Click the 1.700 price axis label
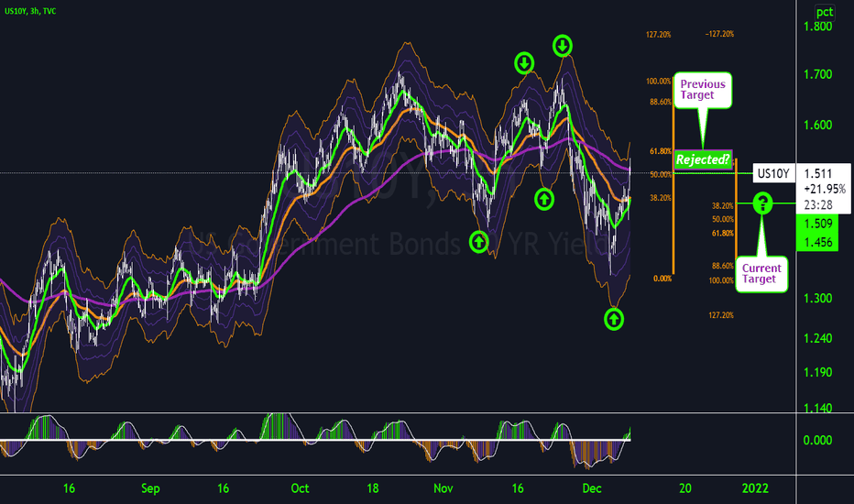This screenshot has height=504, width=854. tap(818, 74)
